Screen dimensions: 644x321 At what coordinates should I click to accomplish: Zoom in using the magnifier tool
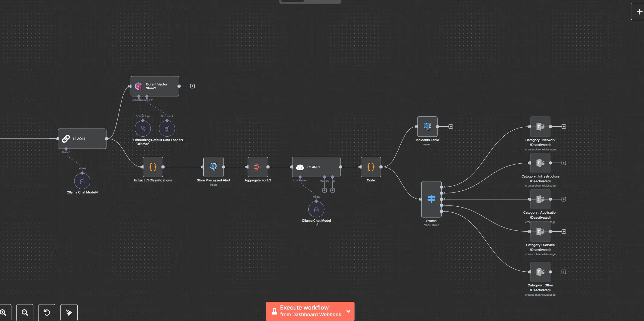[3, 313]
